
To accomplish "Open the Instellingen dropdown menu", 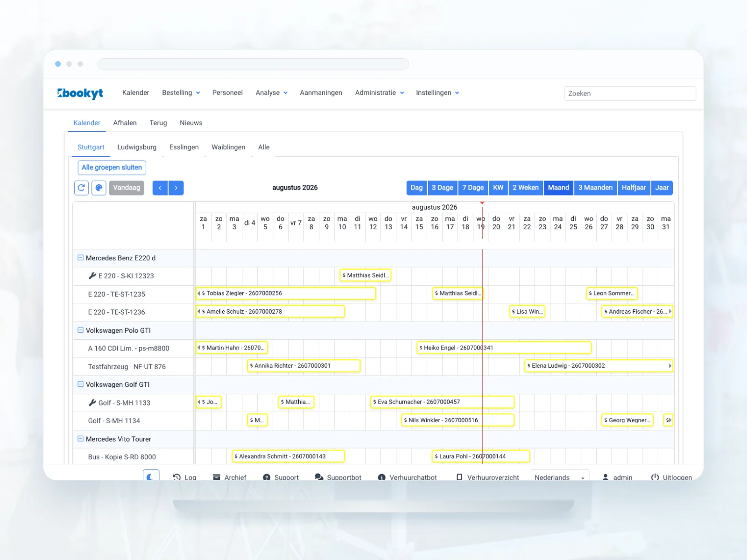I will click(437, 93).
